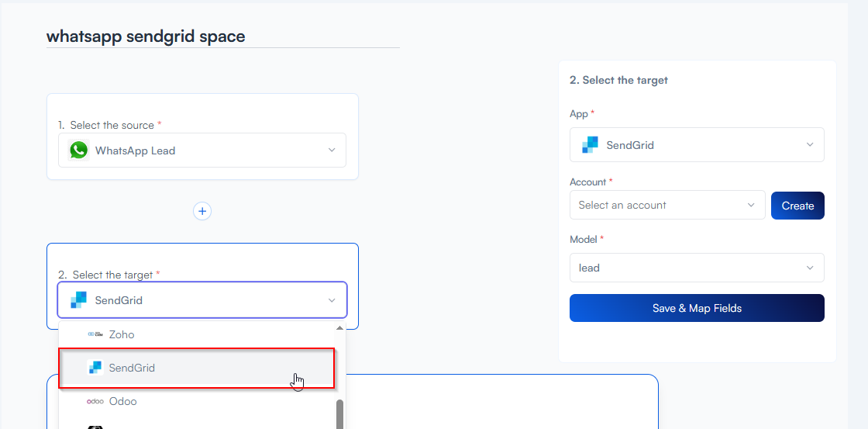Click the SendGrid logo in the highlighted list option
The image size is (868, 429).
[95, 368]
